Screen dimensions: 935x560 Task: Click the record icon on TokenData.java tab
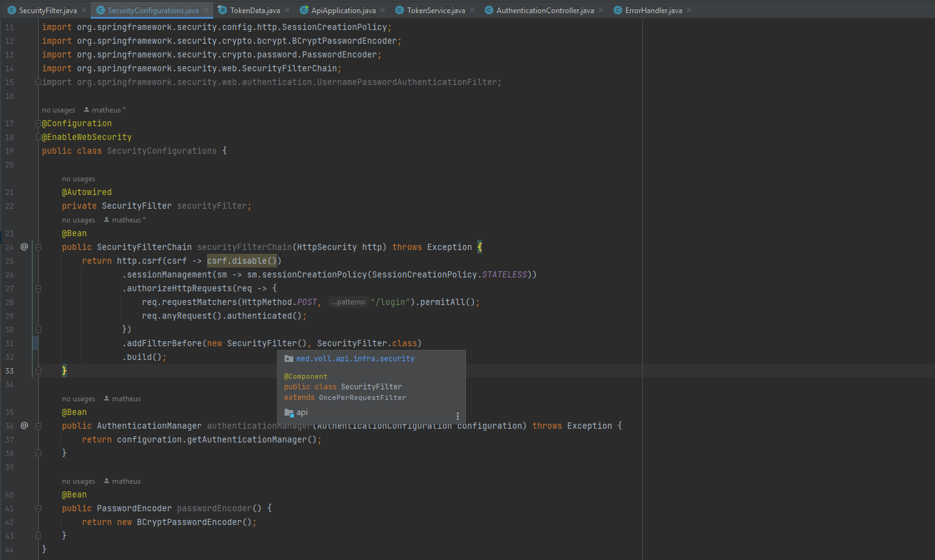pyautogui.click(x=222, y=11)
